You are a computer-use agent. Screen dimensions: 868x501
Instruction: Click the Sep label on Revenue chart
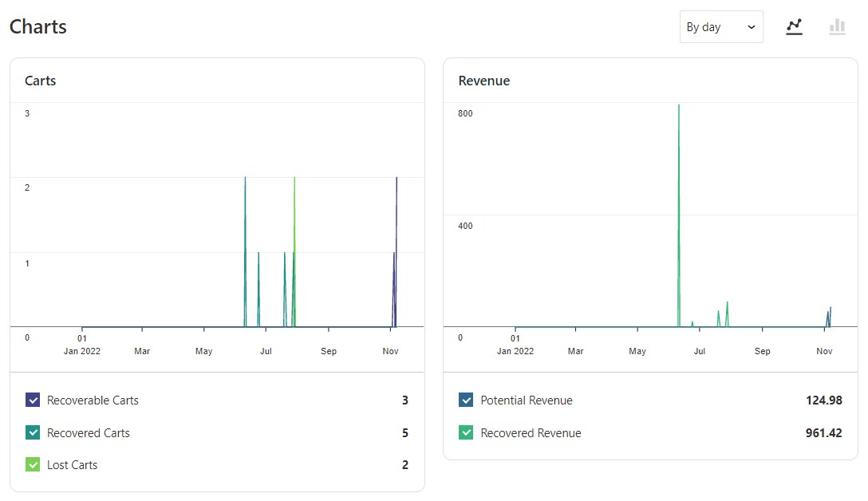point(762,351)
